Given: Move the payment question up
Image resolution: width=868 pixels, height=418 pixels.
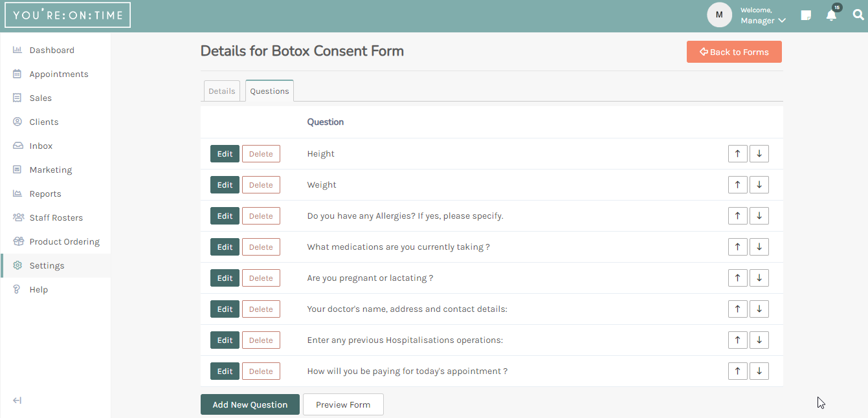Looking at the screenshot, I should coord(737,371).
